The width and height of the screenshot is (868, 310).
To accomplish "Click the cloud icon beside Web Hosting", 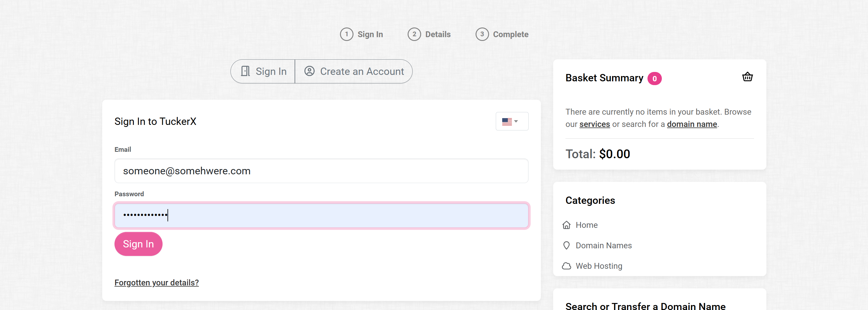I will pos(566,266).
